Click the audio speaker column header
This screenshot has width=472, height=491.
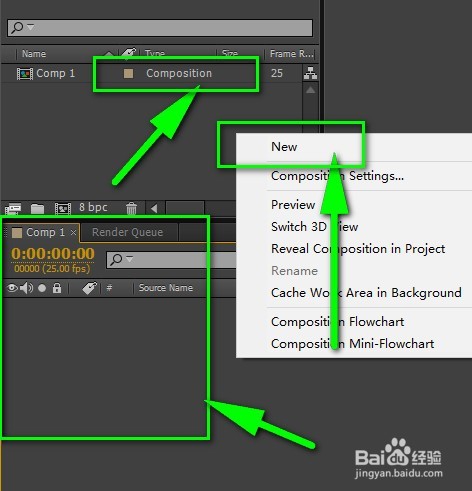[26, 288]
